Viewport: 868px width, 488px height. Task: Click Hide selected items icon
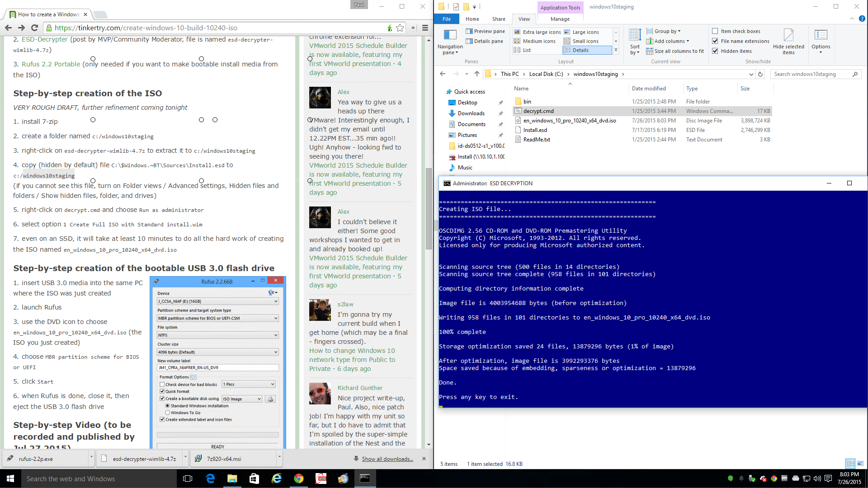pos(788,42)
